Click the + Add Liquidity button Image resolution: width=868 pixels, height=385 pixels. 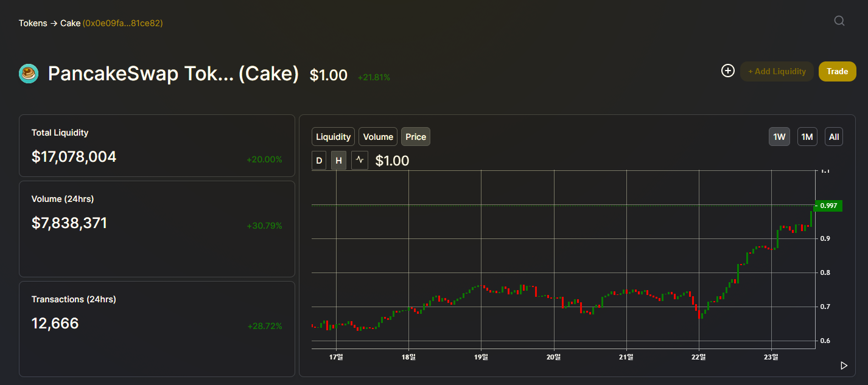(x=777, y=71)
